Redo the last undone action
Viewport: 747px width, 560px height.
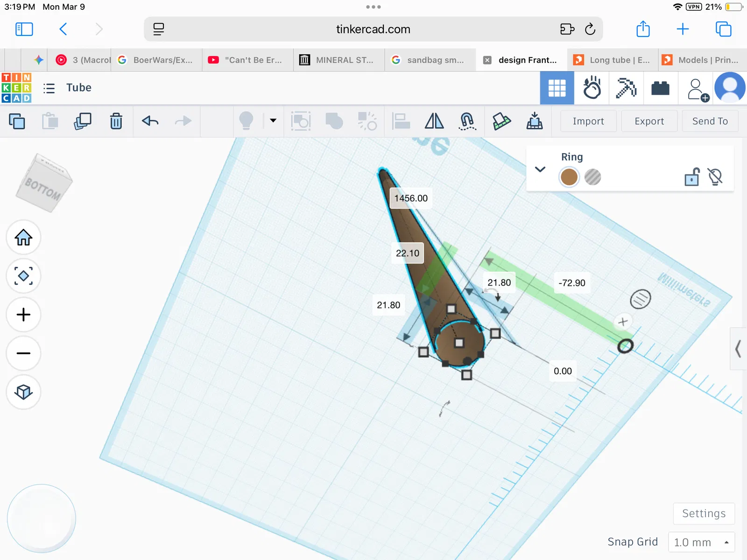pos(183,121)
